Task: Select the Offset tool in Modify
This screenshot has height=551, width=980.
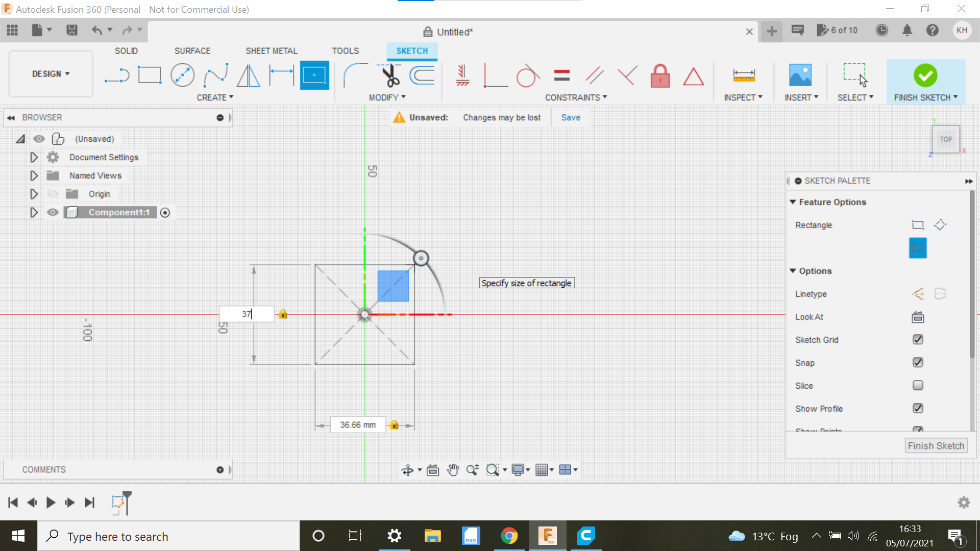Action: [x=425, y=76]
